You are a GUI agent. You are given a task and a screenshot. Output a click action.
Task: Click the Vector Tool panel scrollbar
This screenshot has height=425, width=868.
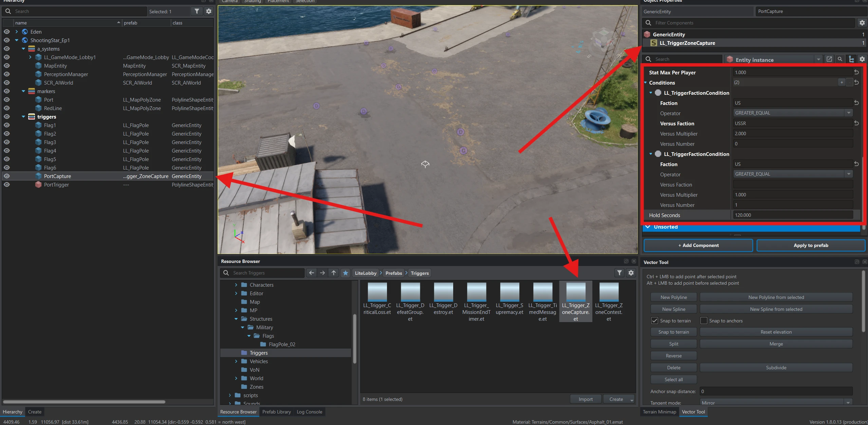[x=864, y=301]
